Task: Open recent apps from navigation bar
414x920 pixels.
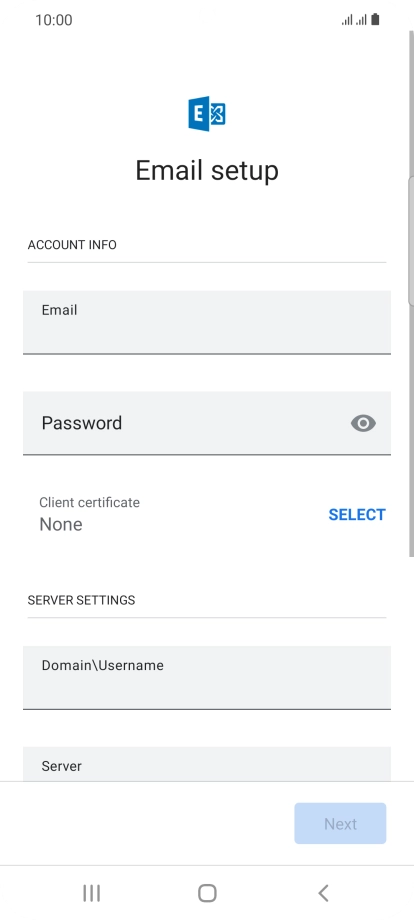Action: click(91, 893)
